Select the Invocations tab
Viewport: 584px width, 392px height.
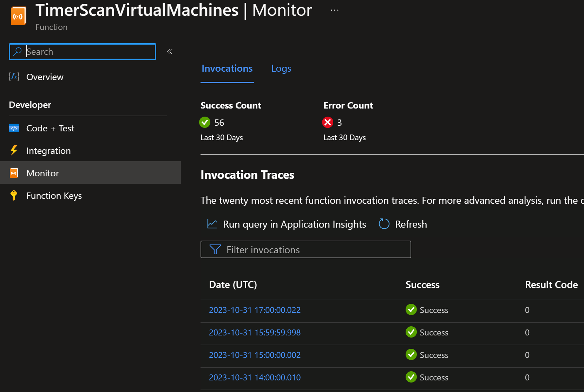point(227,68)
